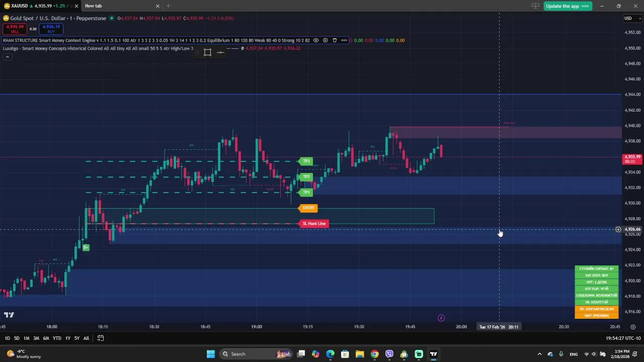Open the Wi-Fi network icon in tray
Screen dimensions: 644x362
(x=587, y=354)
